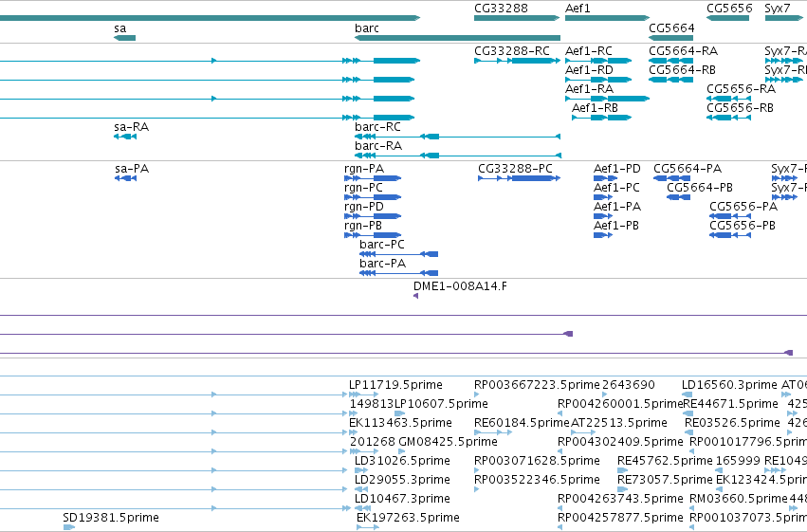Screen dimensions: 807x532
Task: Select the RE73057.5prime EST label
Action: [665, 480]
